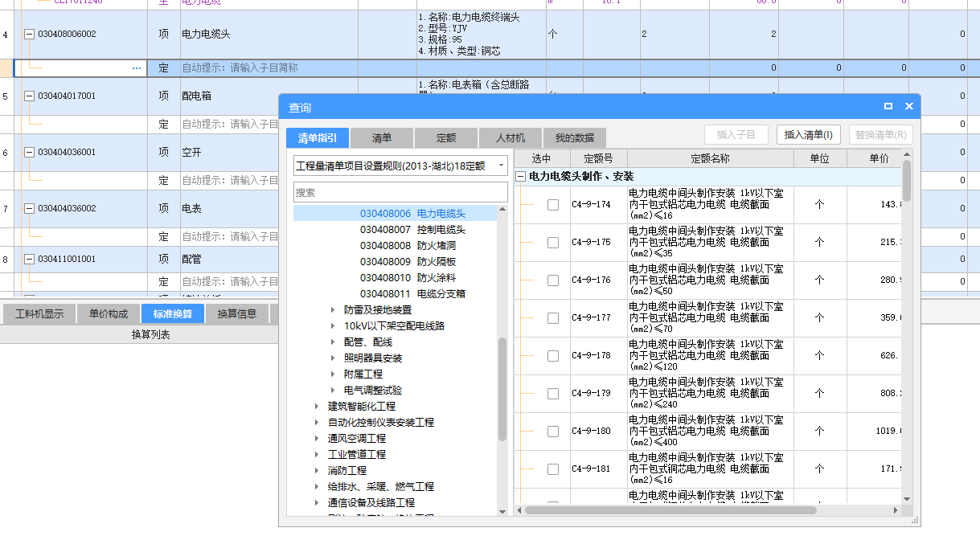The image size is (980, 536).
Task: Select tree item 030408008 防火堵洞
Action: [x=408, y=246]
